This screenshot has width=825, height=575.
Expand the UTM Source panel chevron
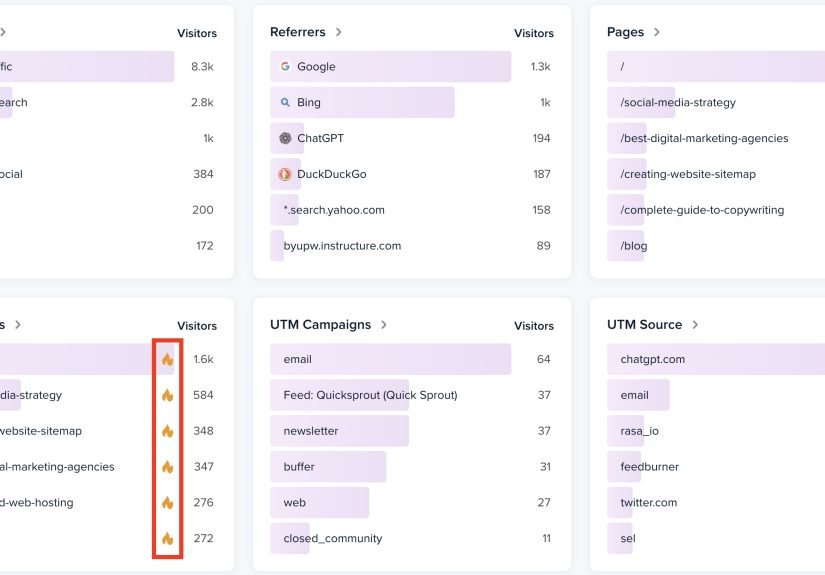695,325
